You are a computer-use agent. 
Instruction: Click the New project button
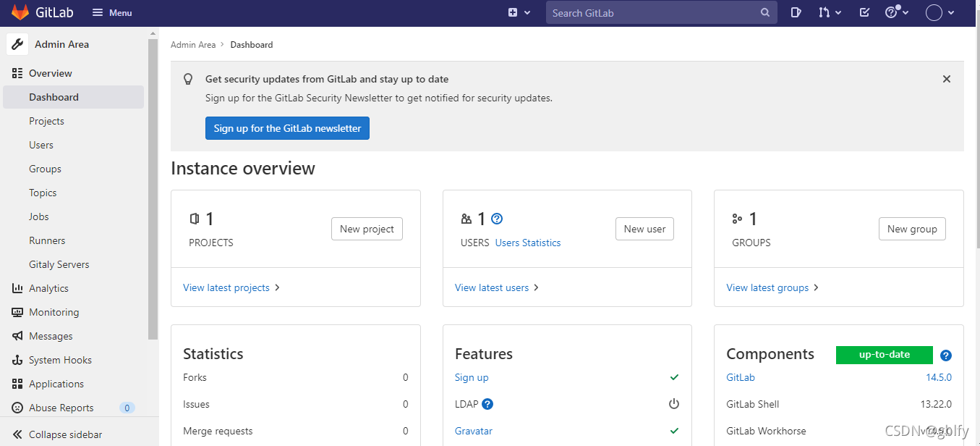[367, 229]
